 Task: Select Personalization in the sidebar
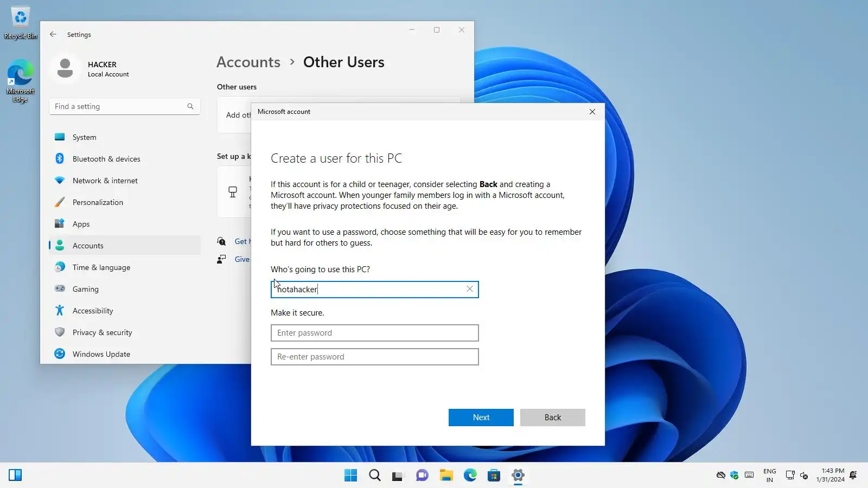click(125, 202)
